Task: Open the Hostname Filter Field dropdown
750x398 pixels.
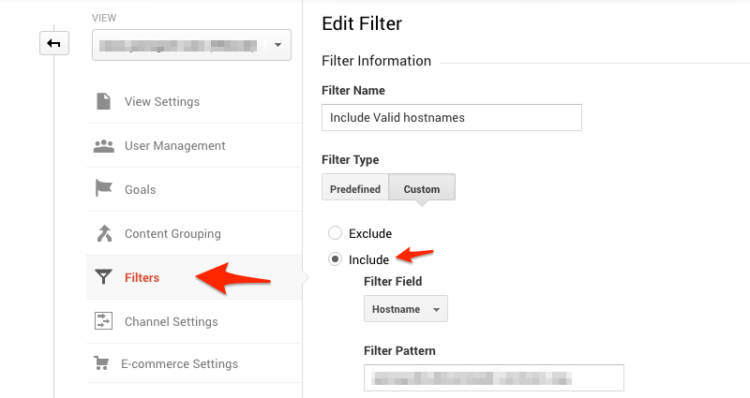Action: 406,309
